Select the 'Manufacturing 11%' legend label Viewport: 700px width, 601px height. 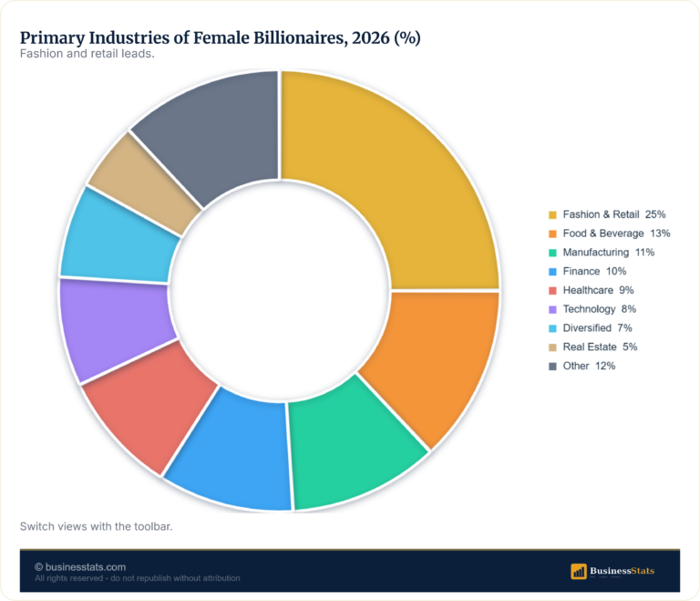tap(609, 253)
